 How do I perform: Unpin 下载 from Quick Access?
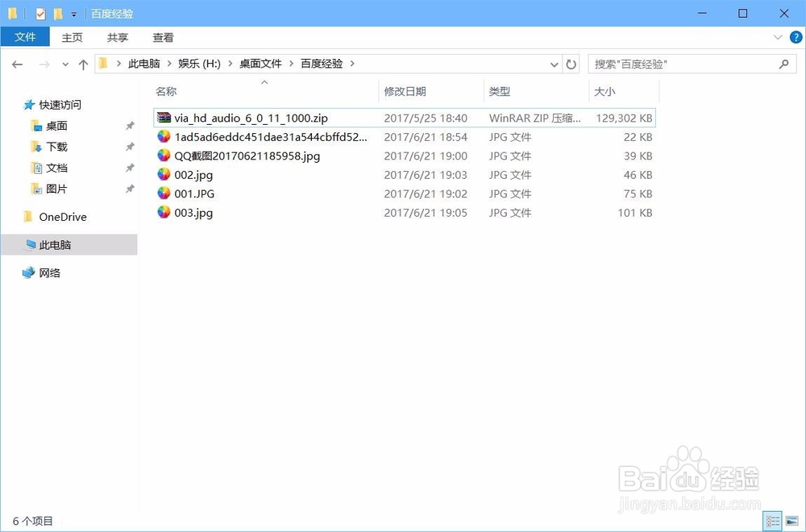coord(129,147)
